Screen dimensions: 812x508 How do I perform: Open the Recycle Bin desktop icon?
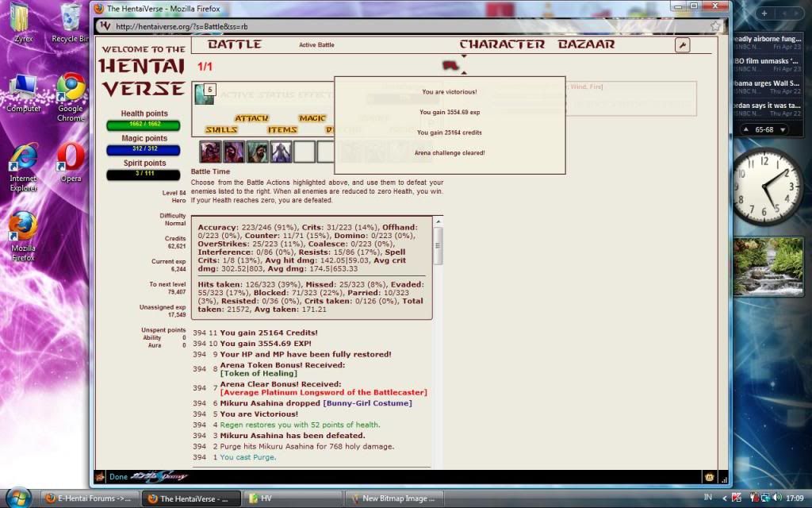pos(71,23)
